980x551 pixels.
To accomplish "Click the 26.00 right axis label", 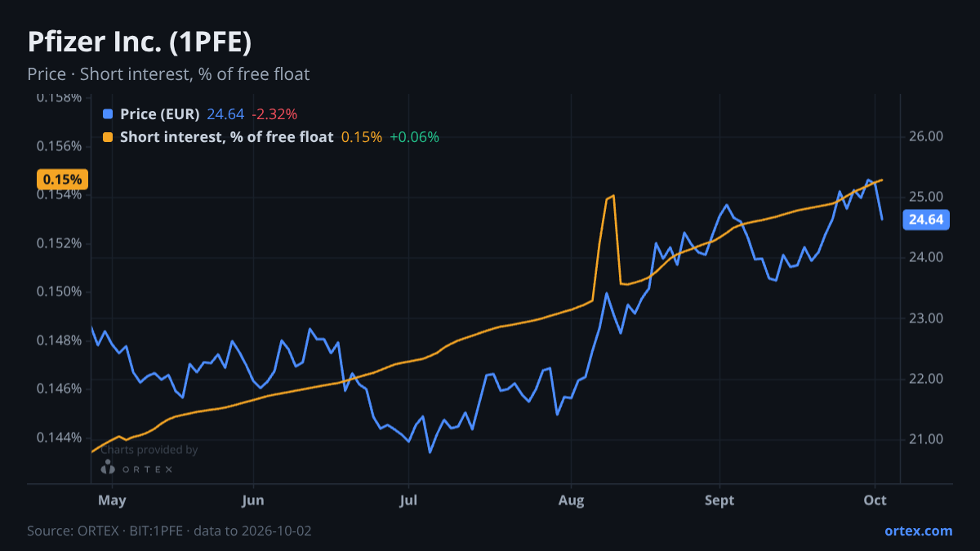I will tap(926, 136).
